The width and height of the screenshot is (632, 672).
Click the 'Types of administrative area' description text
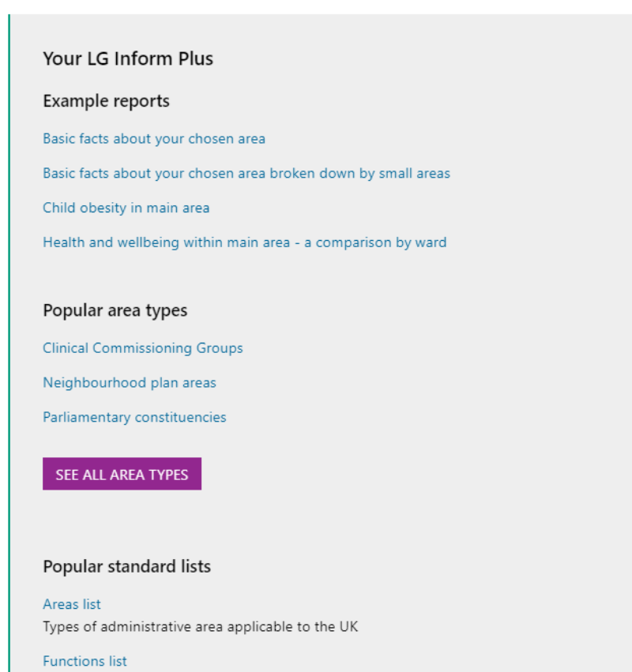point(200,627)
